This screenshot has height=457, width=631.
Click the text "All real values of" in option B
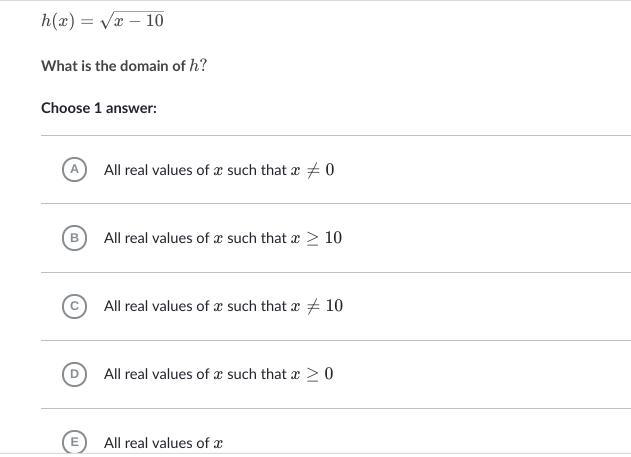(x=157, y=238)
